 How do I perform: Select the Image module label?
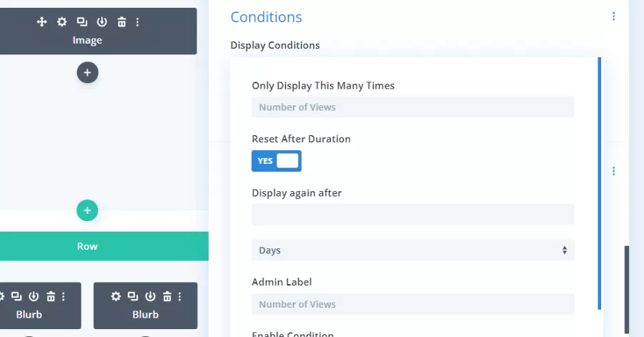(x=87, y=40)
